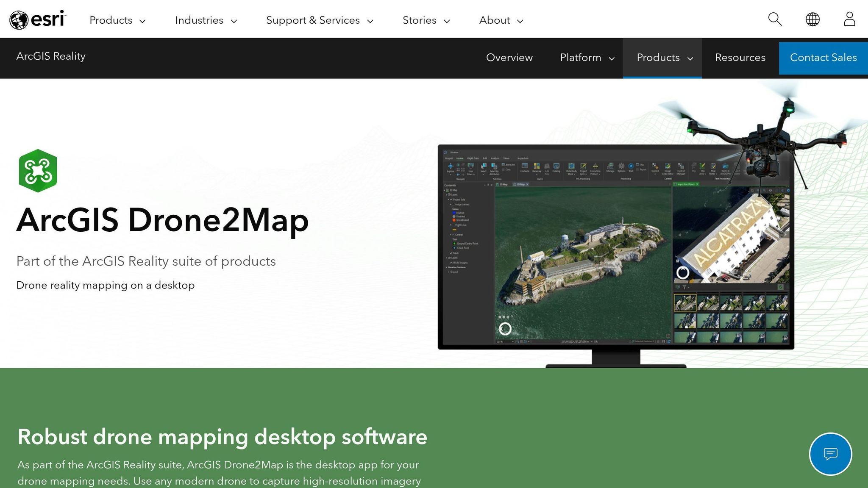The width and height of the screenshot is (868, 488).
Task: Expand the Products menu in the top Esri navigation
Action: click(x=117, y=20)
